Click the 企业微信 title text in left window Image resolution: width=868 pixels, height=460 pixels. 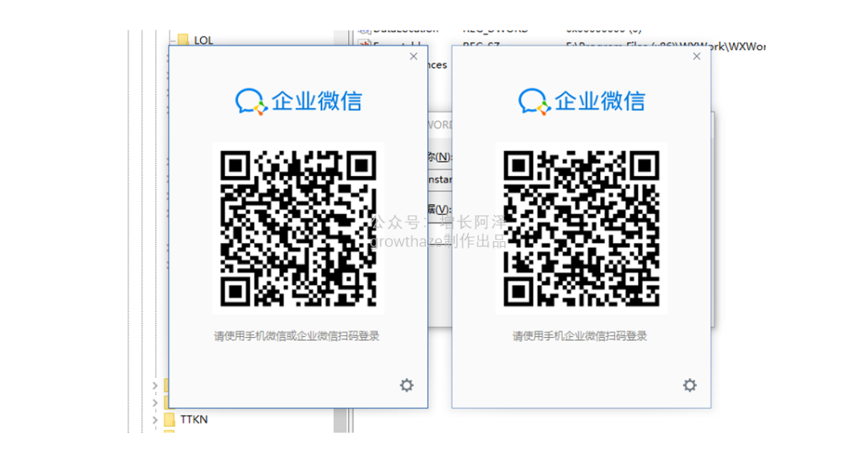coord(317,101)
